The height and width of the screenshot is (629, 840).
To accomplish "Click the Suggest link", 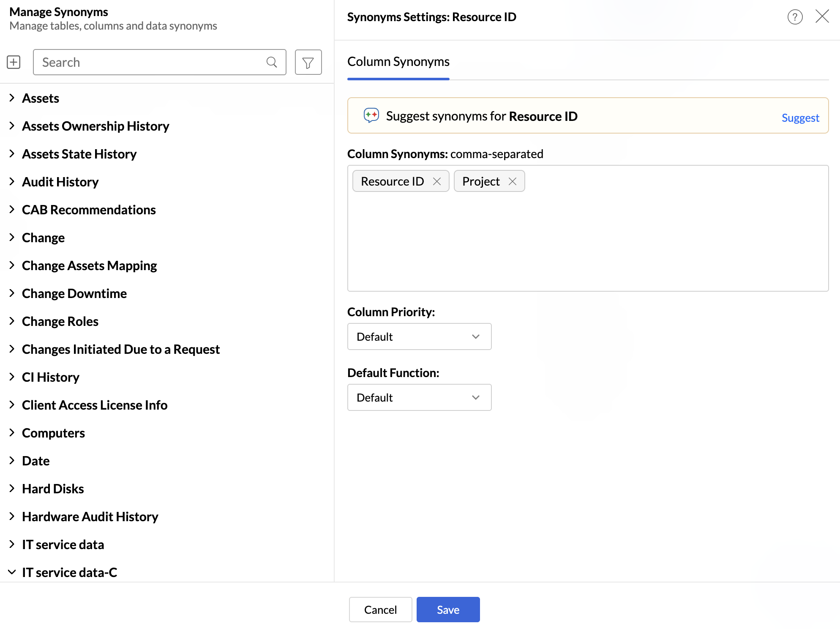I will click(x=800, y=118).
